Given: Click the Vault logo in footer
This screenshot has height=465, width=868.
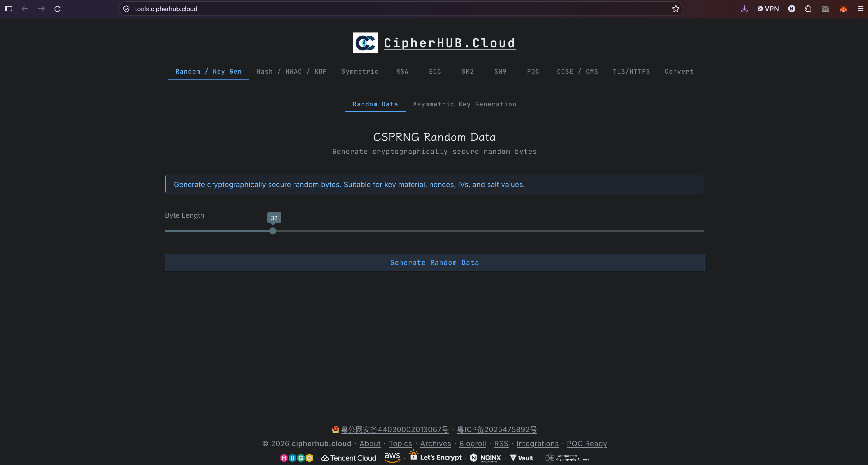Looking at the screenshot, I should [x=522, y=458].
